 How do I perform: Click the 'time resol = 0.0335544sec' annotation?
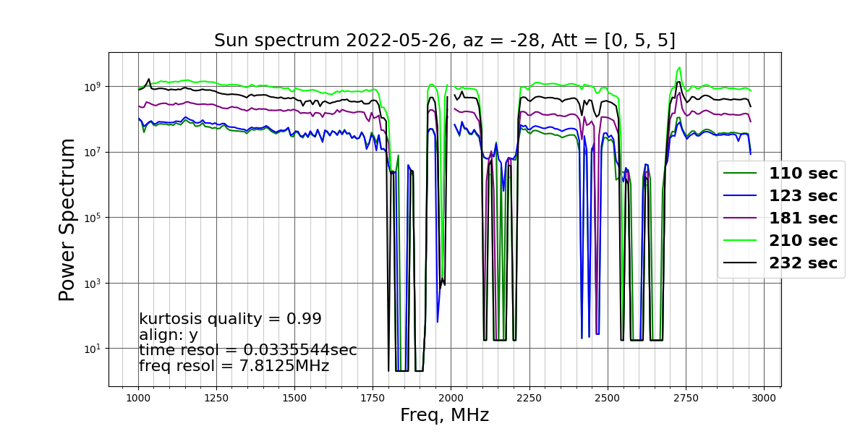point(248,350)
